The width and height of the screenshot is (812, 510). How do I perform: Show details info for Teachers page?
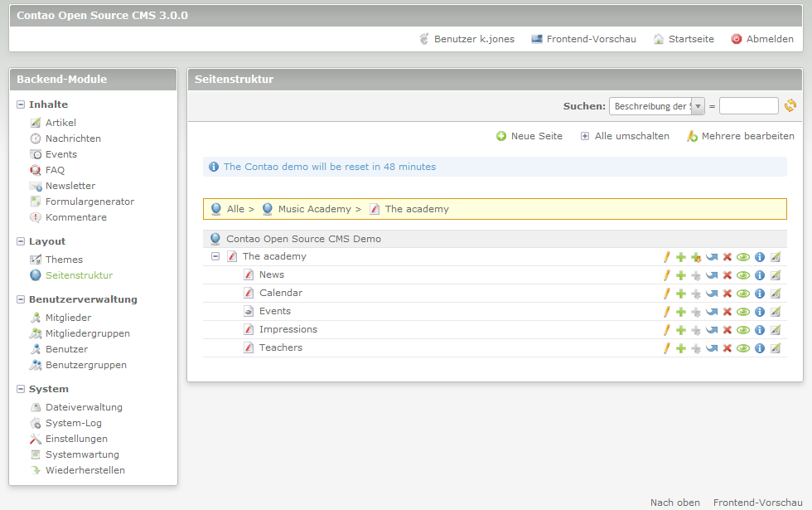click(x=760, y=348)
